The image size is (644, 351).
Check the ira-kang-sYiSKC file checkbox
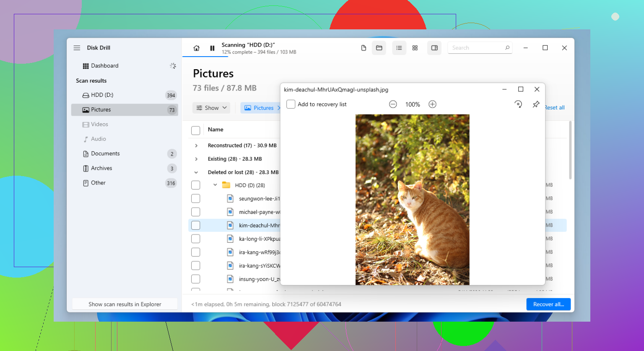pos(195,265)
